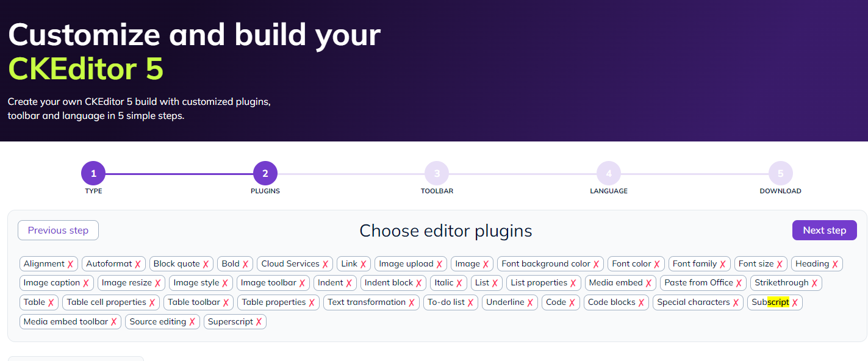
Task: Remove the Block quote plugin X icon
Action: [x=206, y=264]
